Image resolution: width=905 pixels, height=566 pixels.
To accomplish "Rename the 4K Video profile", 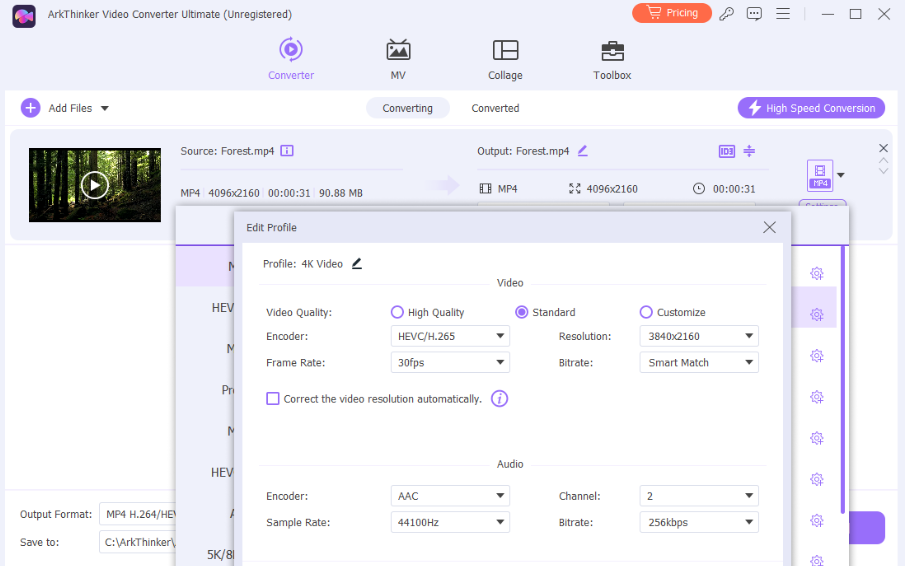I will click(x=357, y=264).
